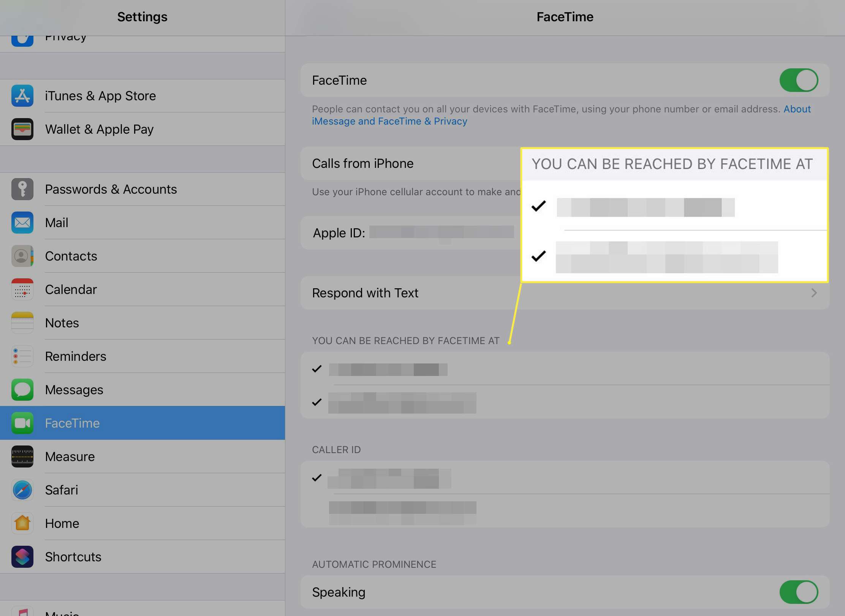Tap the Notes icon

[x=22, y=323]
